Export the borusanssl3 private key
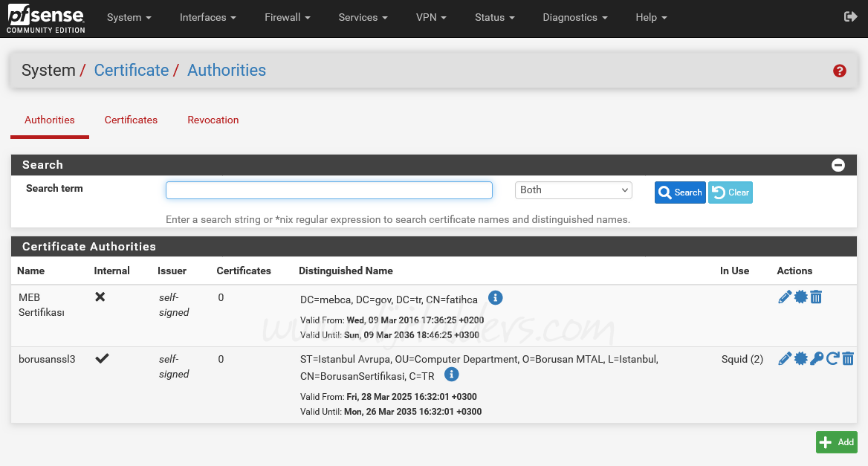The image size is (868, 466). tap(816, 358)
